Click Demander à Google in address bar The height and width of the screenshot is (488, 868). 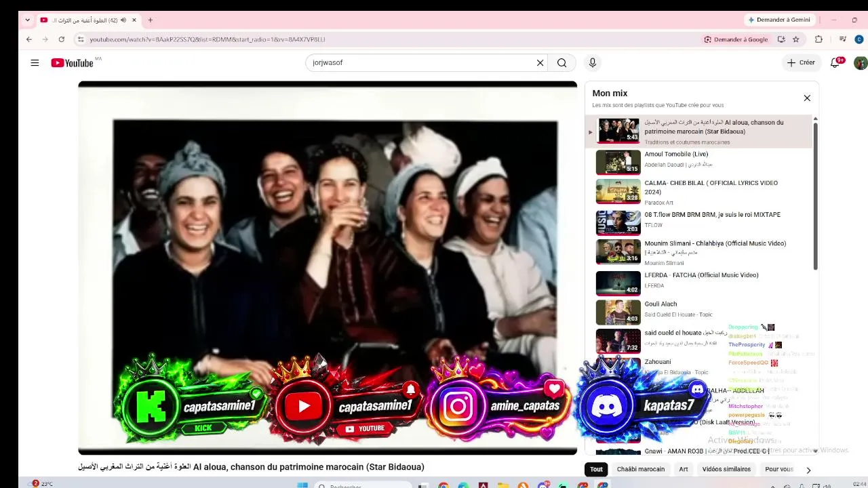pyautogui.click(x=736, y=39)
